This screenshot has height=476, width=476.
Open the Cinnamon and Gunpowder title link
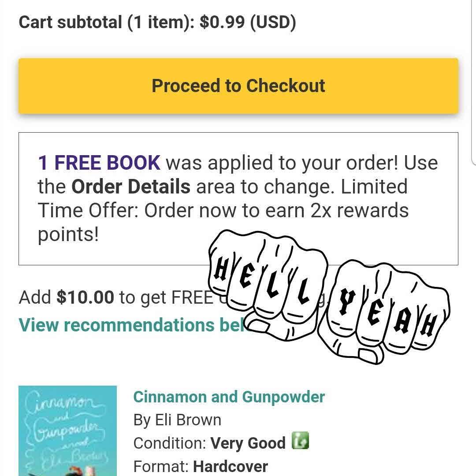(x=229, y=397)
